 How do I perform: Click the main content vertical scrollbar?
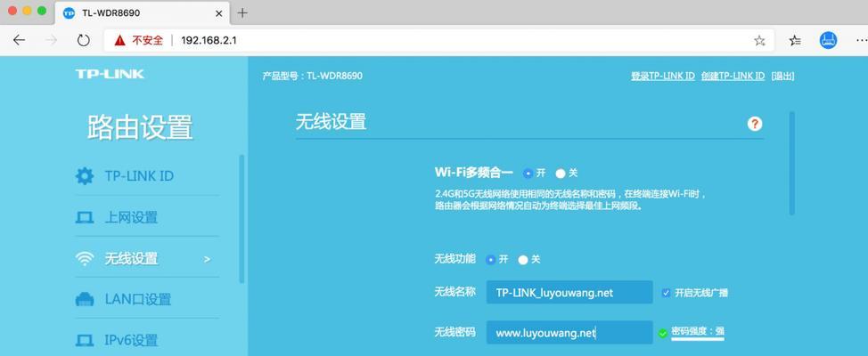[x=792, y=164]
